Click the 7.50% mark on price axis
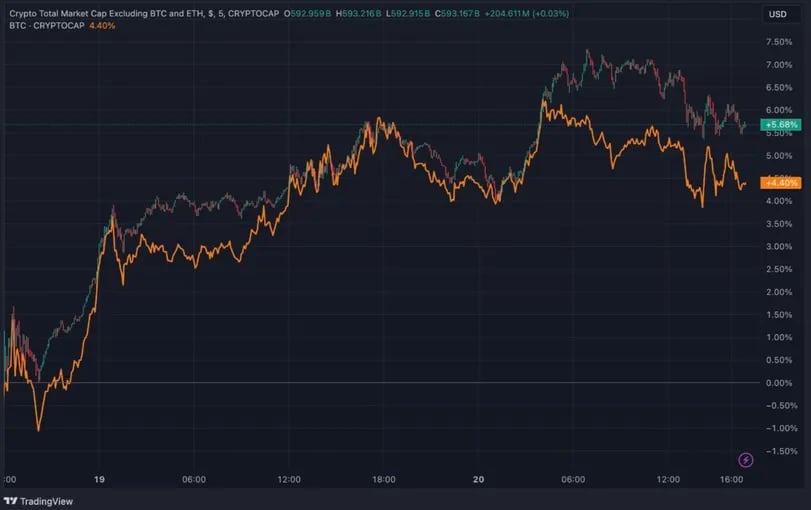This screenshot has width=811, height=510. point(778,42)
